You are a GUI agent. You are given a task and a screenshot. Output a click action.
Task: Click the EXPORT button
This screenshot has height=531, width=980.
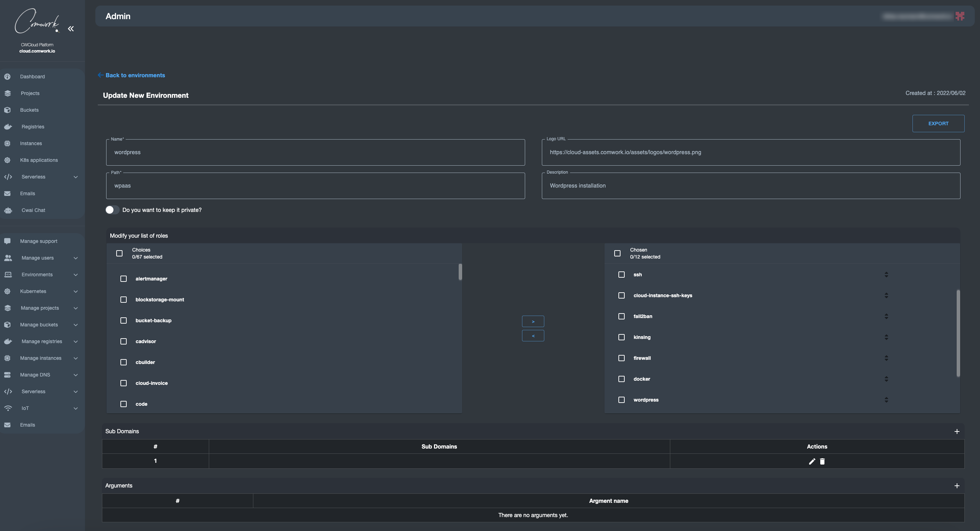pyautogui.click(x=938, y=124)
